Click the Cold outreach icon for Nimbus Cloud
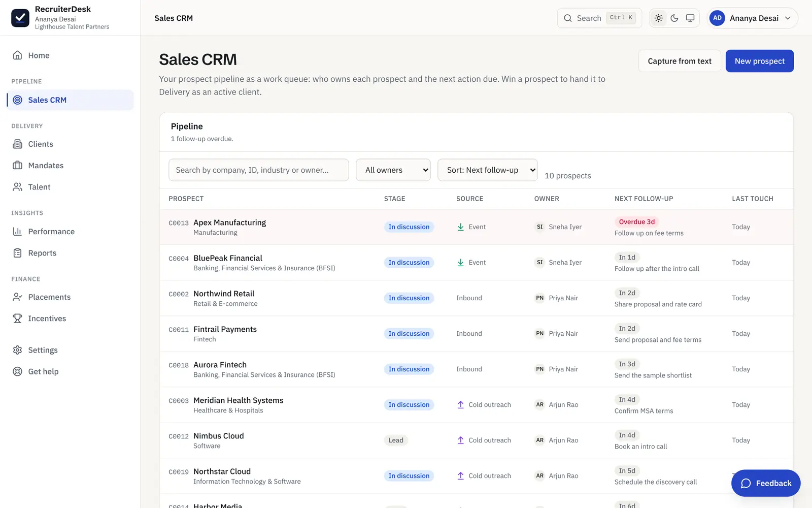The width and height of the screenshot is (812, 508). [x=460, y=440]
